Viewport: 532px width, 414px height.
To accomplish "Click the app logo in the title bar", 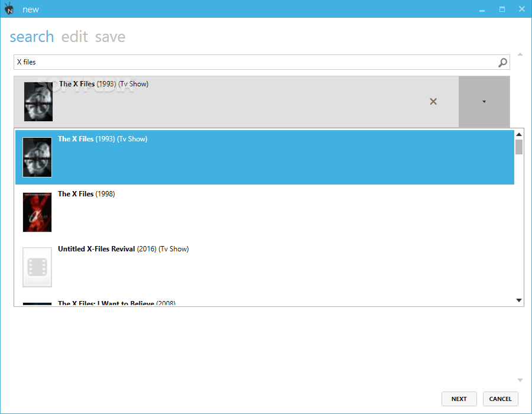I will click(x=9, y=9).
